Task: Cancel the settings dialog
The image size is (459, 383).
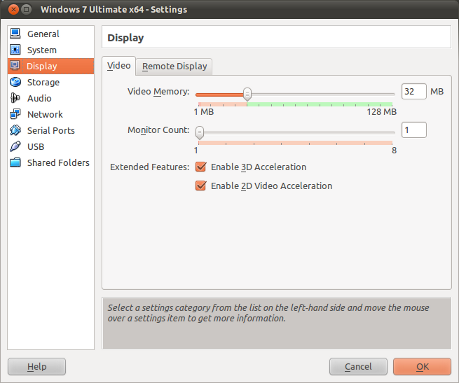Action: [x=358, y=367]
